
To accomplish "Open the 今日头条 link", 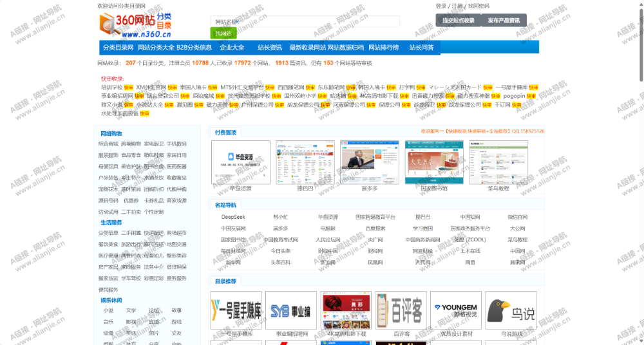I will click(x=281, y=251).
